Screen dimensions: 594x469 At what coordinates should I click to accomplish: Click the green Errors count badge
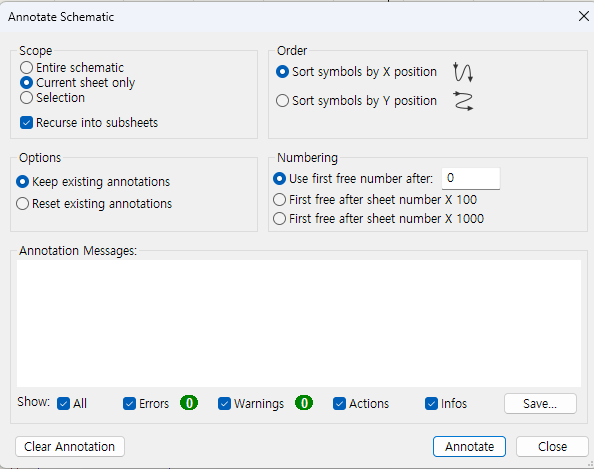pos(189,403)
